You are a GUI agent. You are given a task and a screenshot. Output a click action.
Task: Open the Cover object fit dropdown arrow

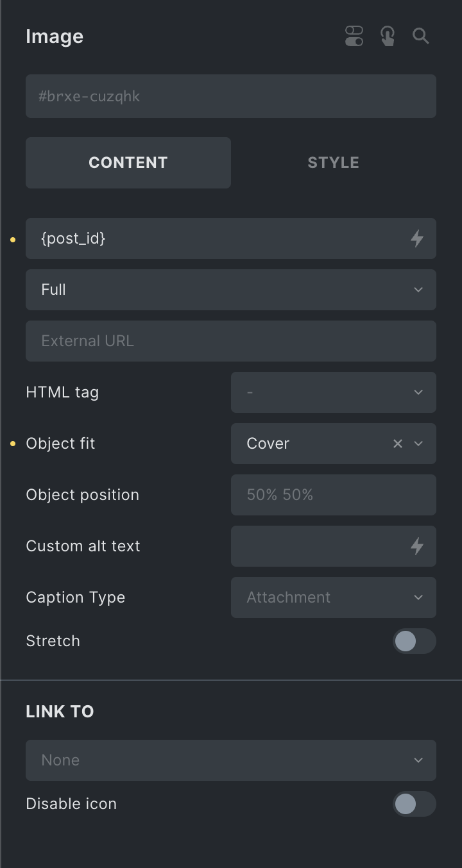pos(418,444)
